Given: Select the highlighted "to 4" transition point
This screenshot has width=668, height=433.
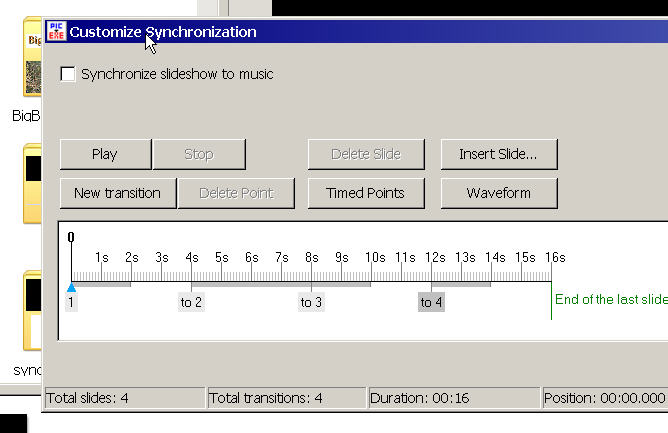Looking at the screenshot, I should pos(431,302).
